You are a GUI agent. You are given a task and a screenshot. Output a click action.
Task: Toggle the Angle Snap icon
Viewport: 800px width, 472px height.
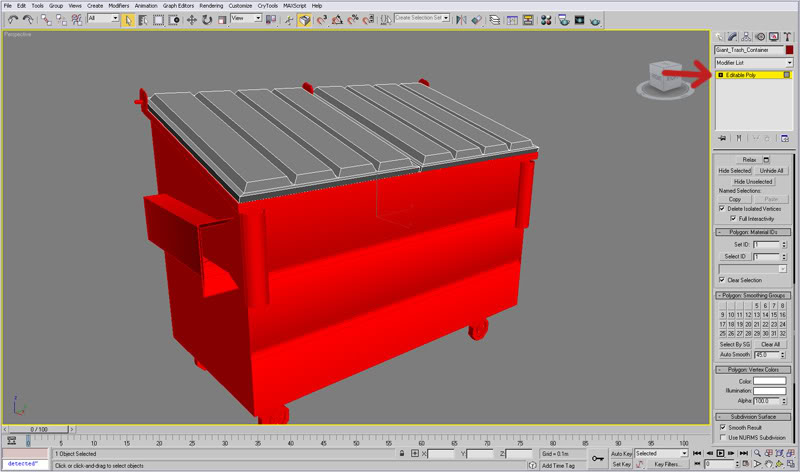tap(337, 20)
